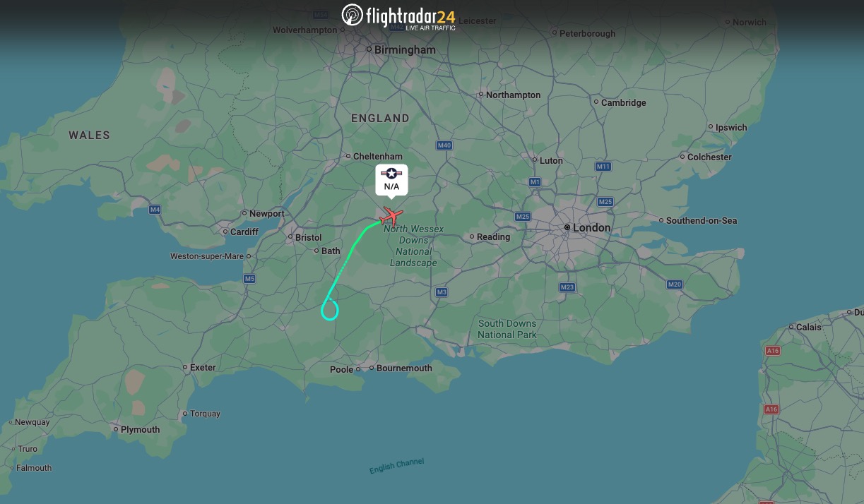The height and width of the screenshot is (504, 864).
Task: Click the M11 motorway shield near Luton
Action: (603, 167)
